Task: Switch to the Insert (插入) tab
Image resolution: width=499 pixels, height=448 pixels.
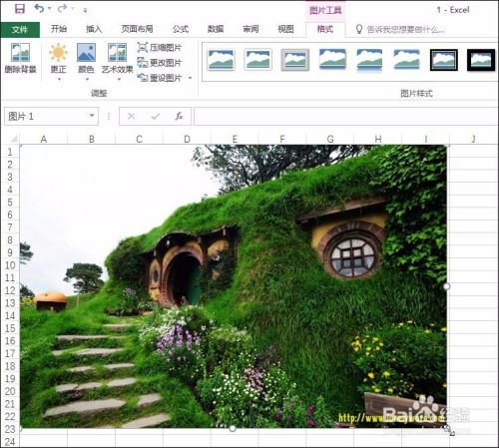Action: [94, 29]
